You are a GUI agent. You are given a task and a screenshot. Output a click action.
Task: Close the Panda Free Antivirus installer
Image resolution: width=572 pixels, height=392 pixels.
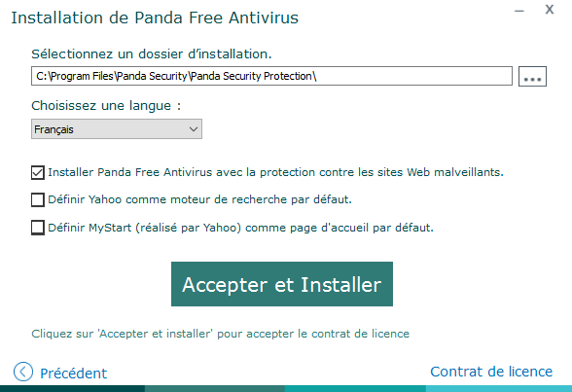click(x=550, y=10)
